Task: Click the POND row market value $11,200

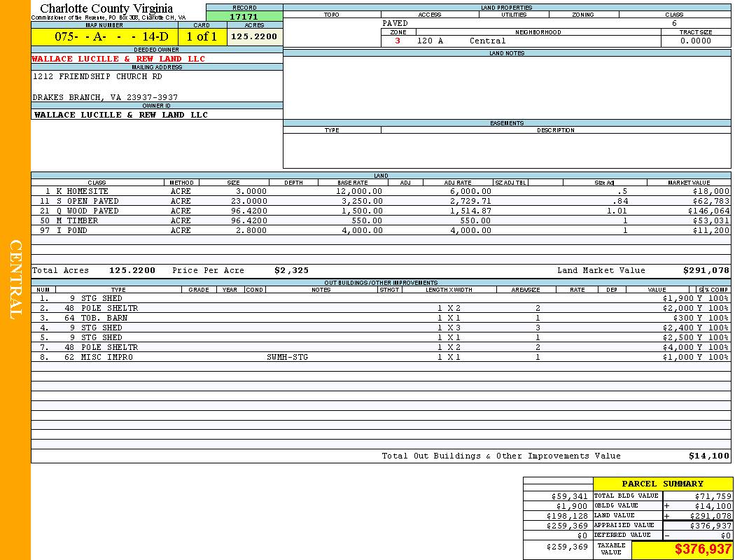Action: pyautogui.click(x=710, y=230)
